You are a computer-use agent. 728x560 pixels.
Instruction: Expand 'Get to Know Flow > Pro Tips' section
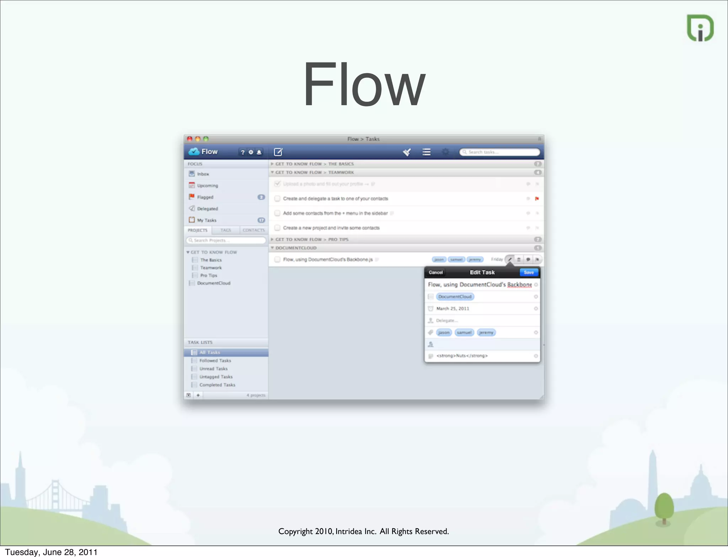[272, 239]
